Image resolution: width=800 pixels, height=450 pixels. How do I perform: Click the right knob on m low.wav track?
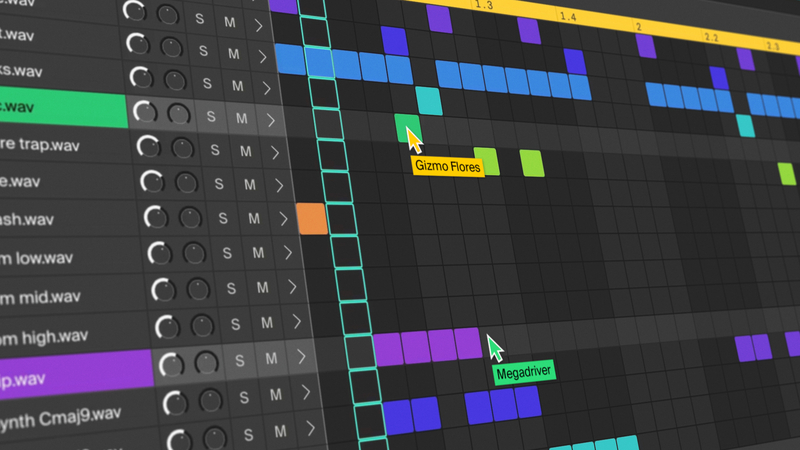[x=194, y=253]
